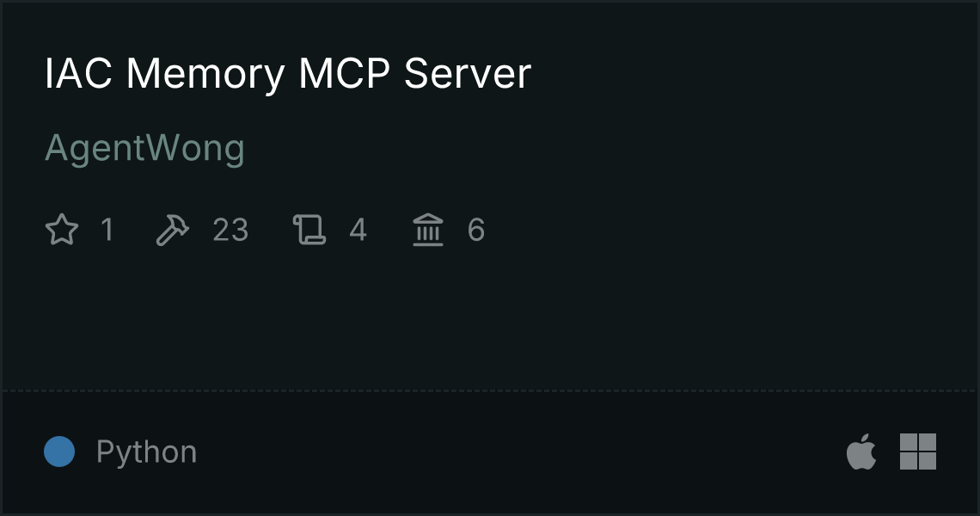Click the bank building resources icon
The height and width of the screenshot is (516, 980).
[428, 230]
